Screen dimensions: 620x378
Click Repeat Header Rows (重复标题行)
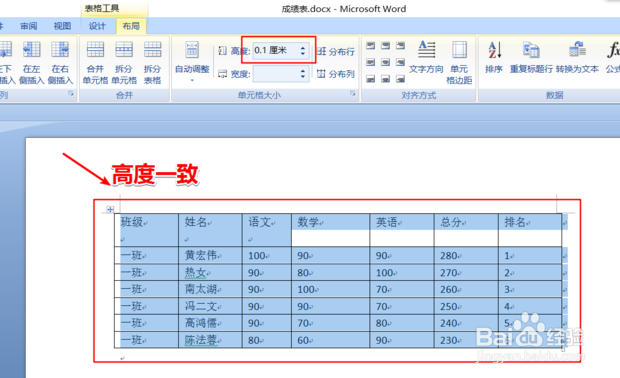point(531,57)
